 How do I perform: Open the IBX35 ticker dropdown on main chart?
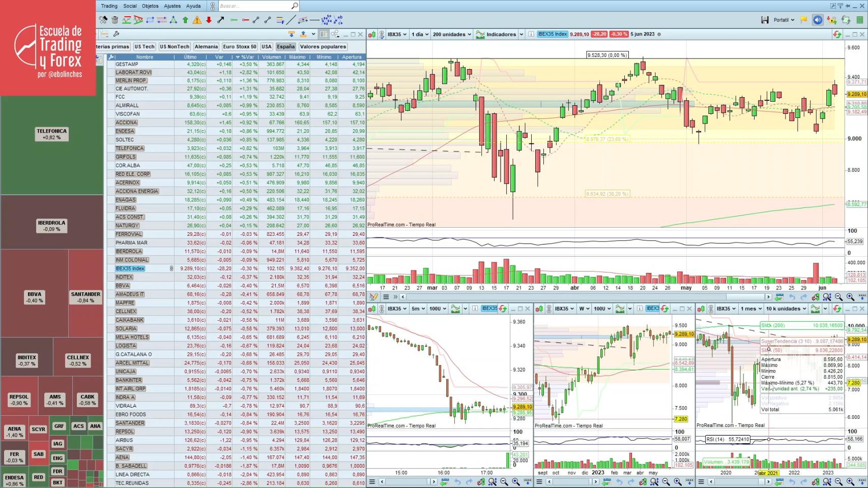(397, 34)
